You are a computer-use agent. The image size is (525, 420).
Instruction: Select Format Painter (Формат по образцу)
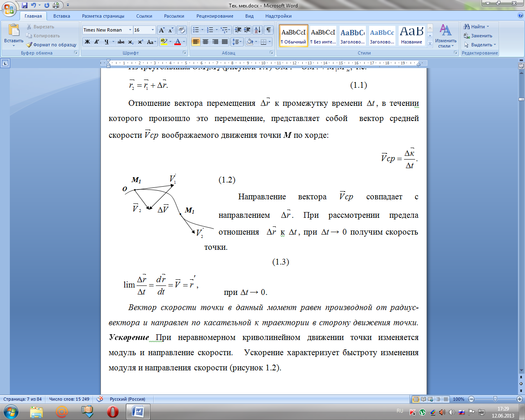point(51,45)
